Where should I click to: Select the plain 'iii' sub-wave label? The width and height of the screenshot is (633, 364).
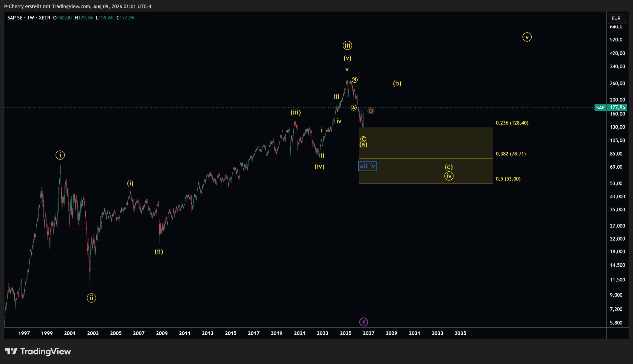pos(337,96)
